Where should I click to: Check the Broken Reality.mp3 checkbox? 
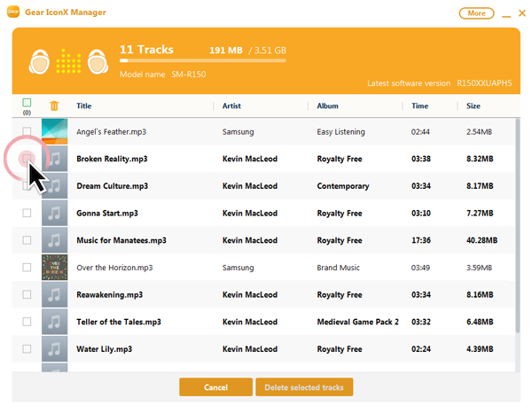(27, 159)
